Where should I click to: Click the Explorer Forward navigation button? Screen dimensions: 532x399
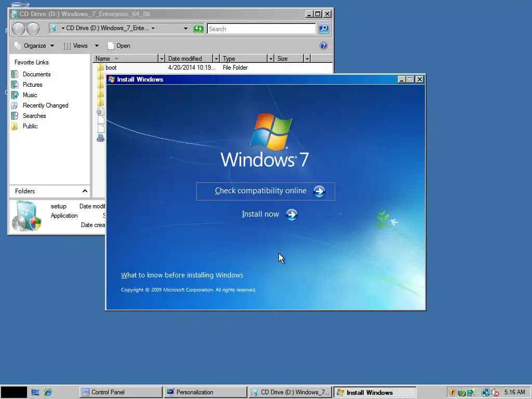point(33,29)
